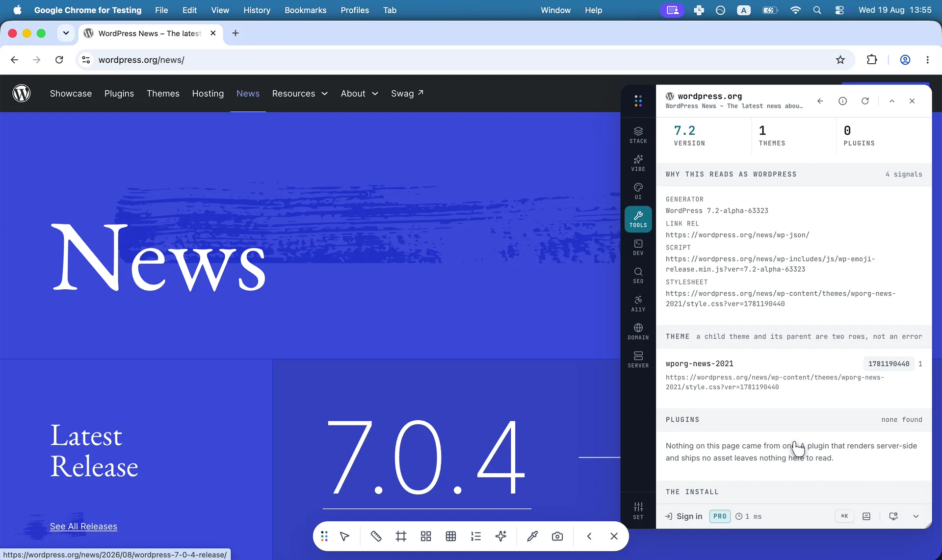The image size is (942, 560).
Task: Reload the page in Chrome
Action: 59,60
